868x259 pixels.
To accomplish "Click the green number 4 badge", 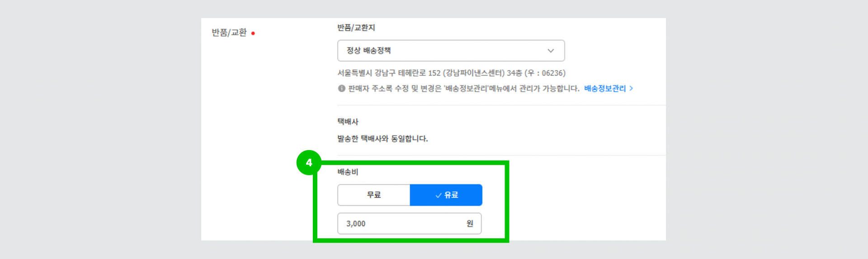I will pos(309,163).
